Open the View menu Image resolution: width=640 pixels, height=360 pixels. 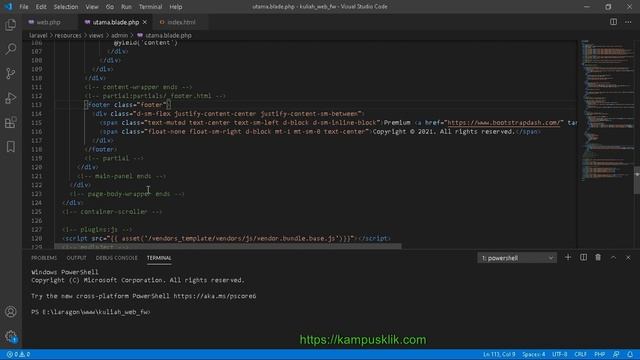(x=92, y=7)
